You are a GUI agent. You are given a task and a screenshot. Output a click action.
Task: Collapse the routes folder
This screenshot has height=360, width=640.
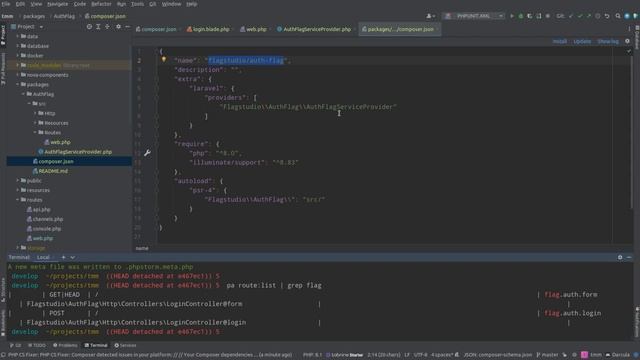click(18, 200)
